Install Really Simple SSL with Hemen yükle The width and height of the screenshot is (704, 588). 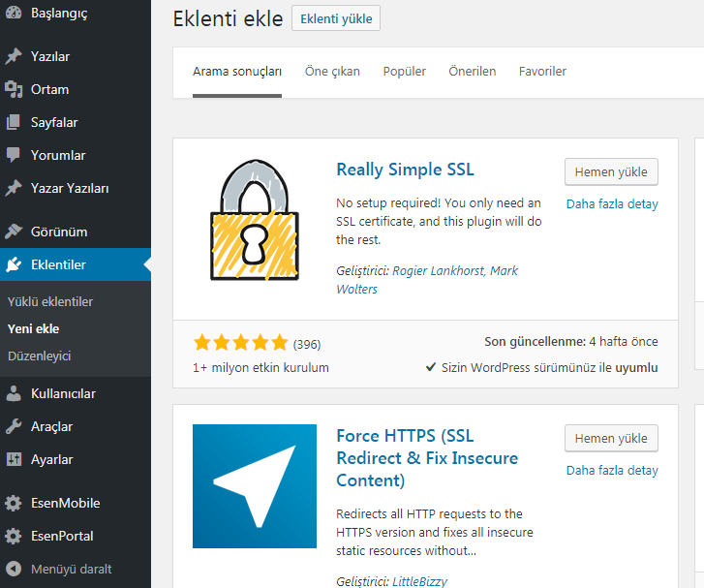tap(611, 171)
